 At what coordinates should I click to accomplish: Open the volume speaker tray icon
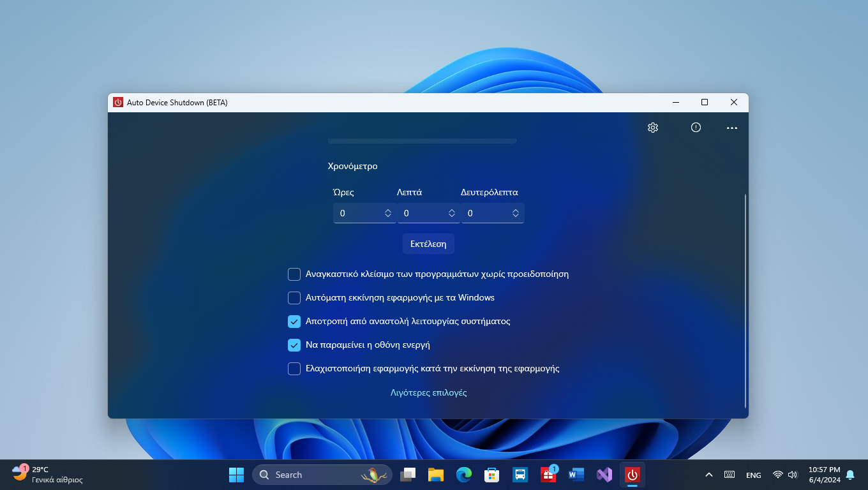[x=793, y=475]
